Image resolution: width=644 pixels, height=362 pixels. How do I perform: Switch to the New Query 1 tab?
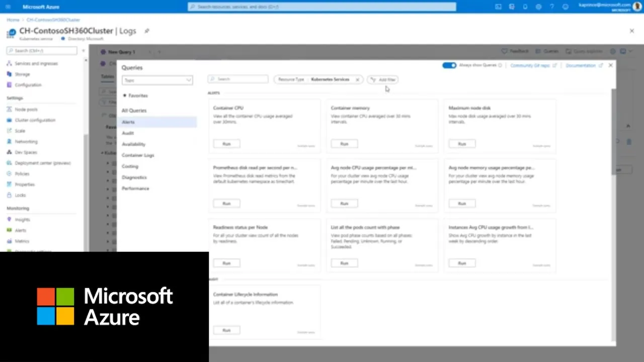tap(122, 52)
